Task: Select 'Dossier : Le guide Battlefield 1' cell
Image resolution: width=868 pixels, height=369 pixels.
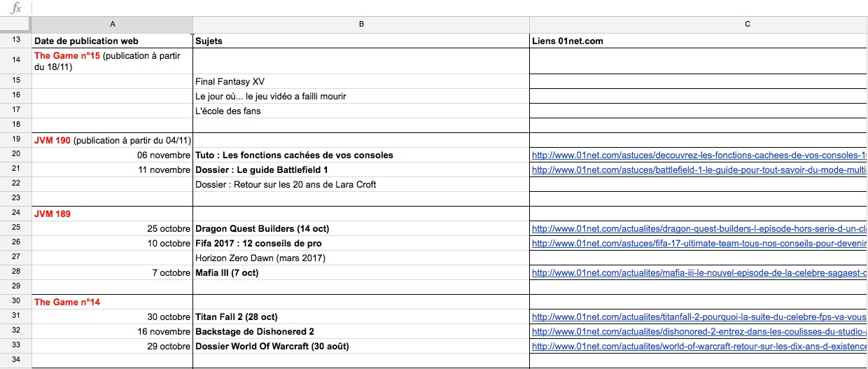Action: 361,169
